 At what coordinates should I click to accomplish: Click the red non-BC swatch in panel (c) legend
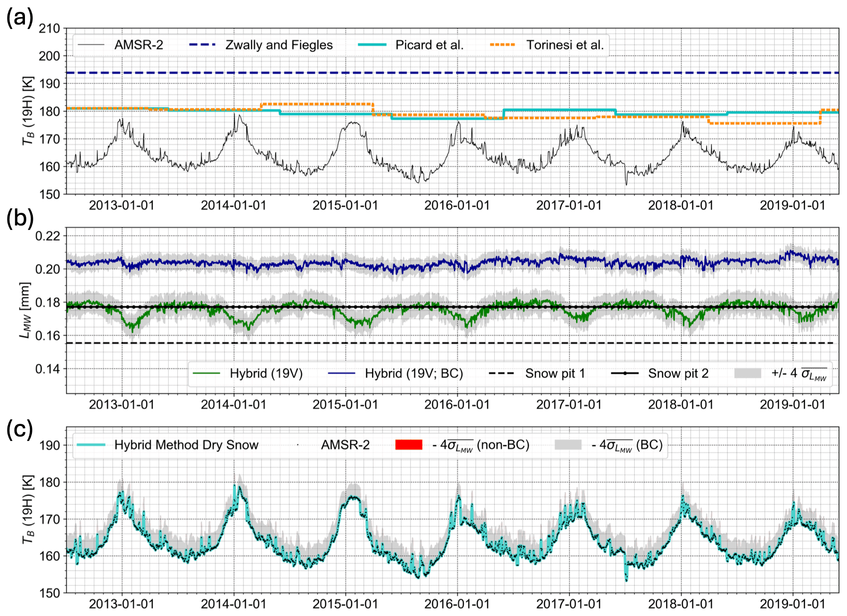click(x=409, y=445)
